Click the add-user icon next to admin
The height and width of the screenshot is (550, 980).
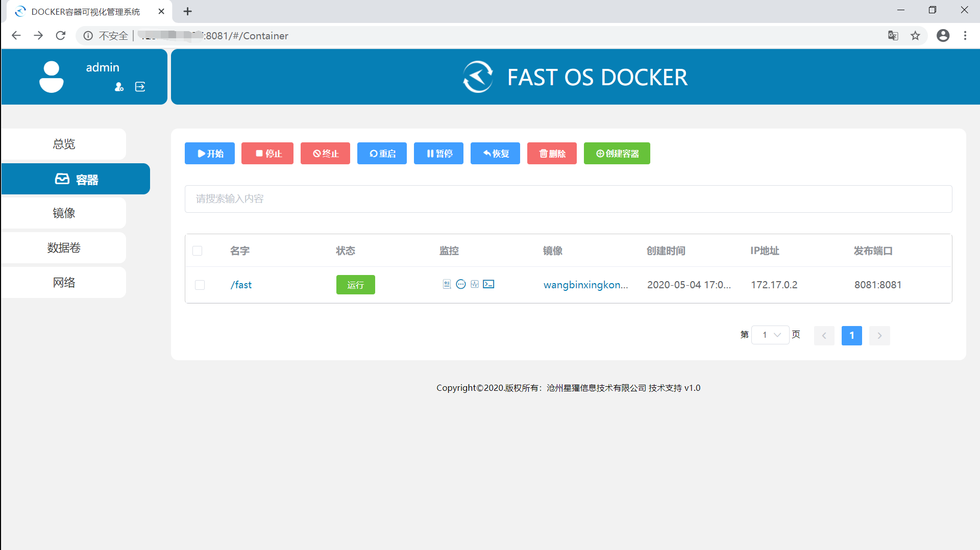point(119,87)
